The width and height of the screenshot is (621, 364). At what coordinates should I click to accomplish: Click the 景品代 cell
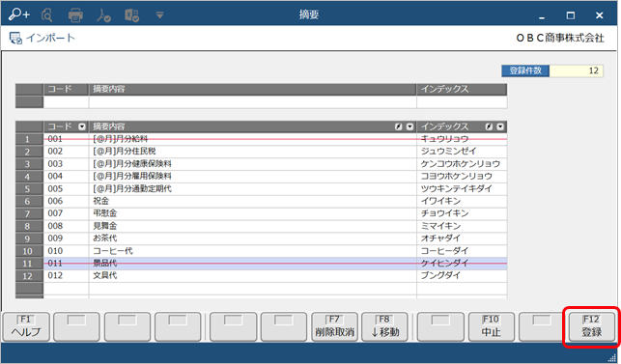pyautogui.click(x=253, y=264)
